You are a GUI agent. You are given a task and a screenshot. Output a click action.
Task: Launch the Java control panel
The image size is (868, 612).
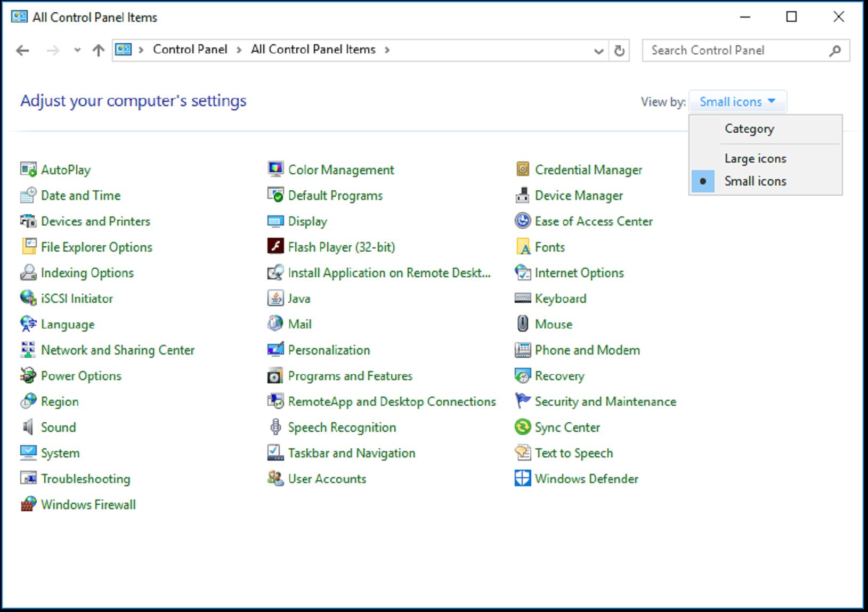click(x=299, y=298)
